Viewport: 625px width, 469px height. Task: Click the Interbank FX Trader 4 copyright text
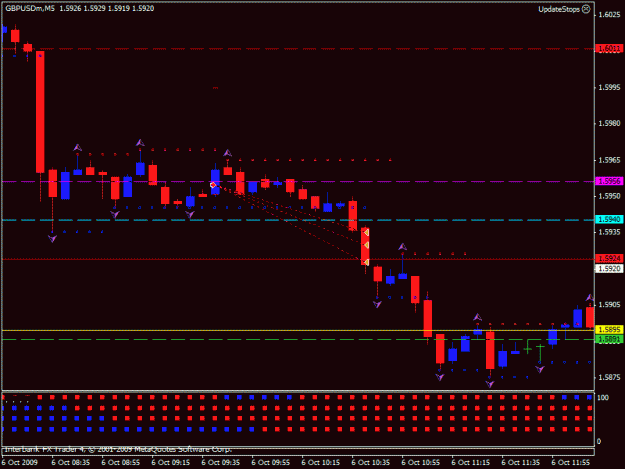[118, 449]
